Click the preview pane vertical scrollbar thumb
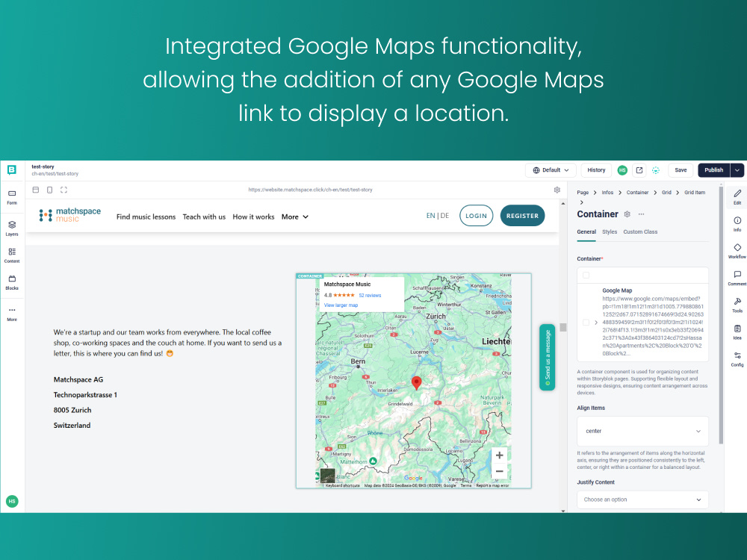The height and width of the screenshot is (560, 747). coord(563,328)
